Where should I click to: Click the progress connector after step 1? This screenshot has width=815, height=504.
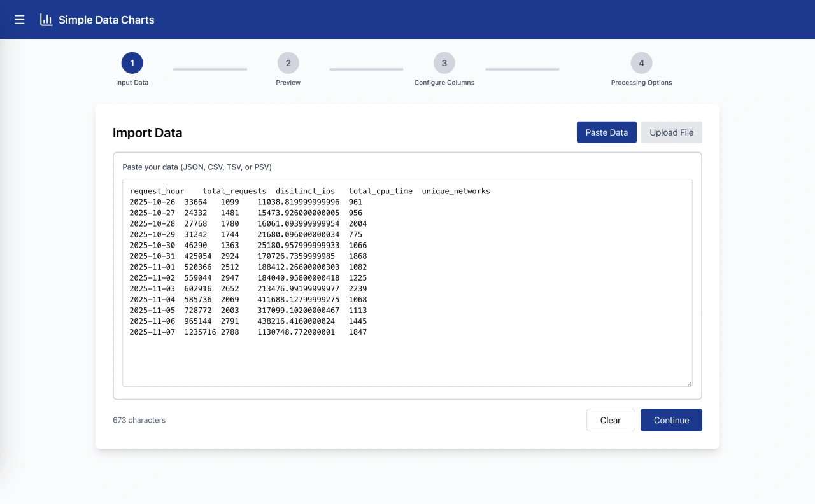tap(210, 68)
